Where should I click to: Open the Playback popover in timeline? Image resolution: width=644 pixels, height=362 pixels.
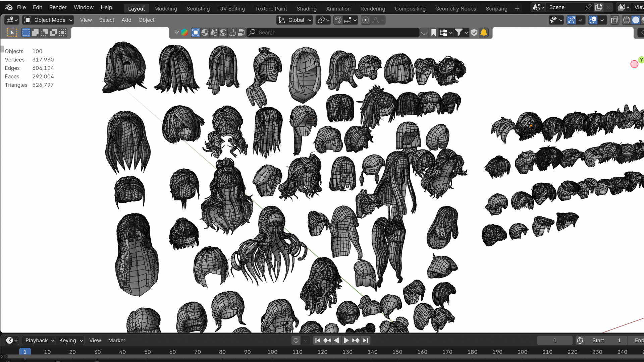pos(39,341)
